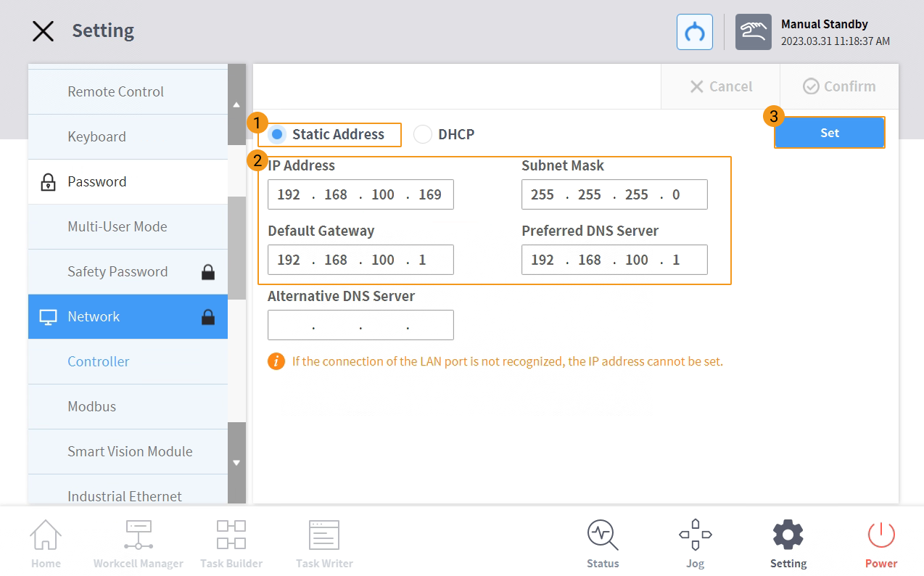This screenshot has width=924, height=576.
Task: Click the sidebar scroll-down arrow
Action: (x=236, y=461)
